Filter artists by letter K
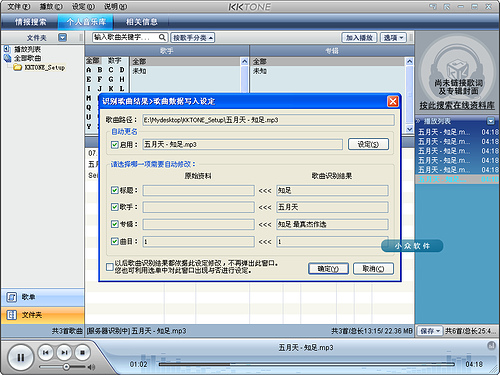This screenshot has height=375, width=500. point(111,89)
